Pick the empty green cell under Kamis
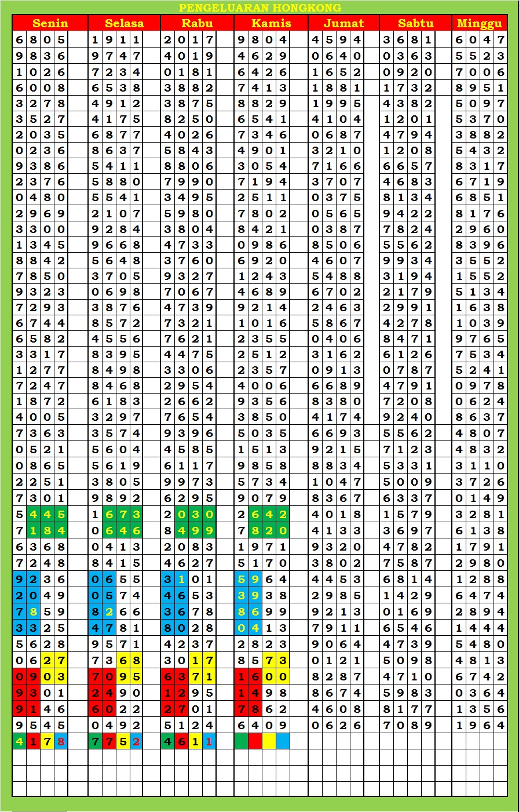The width and height of the screenshot is (519, 812). coord(241,741)
